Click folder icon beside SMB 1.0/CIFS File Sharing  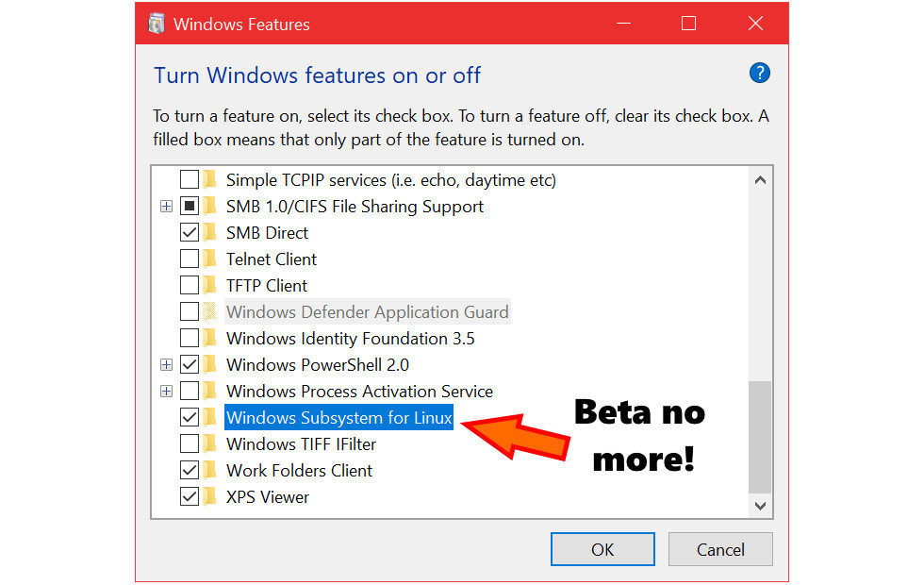pyautogui.click(x=209, y=206)
